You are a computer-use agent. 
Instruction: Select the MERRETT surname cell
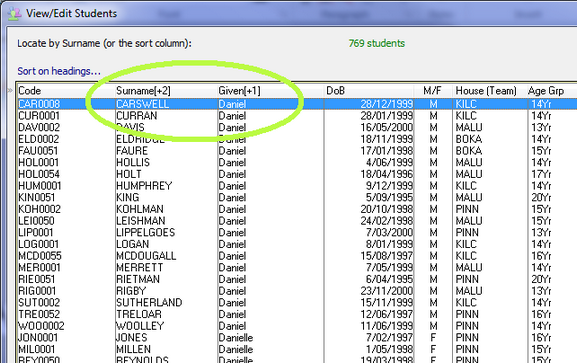coord(140,268)
